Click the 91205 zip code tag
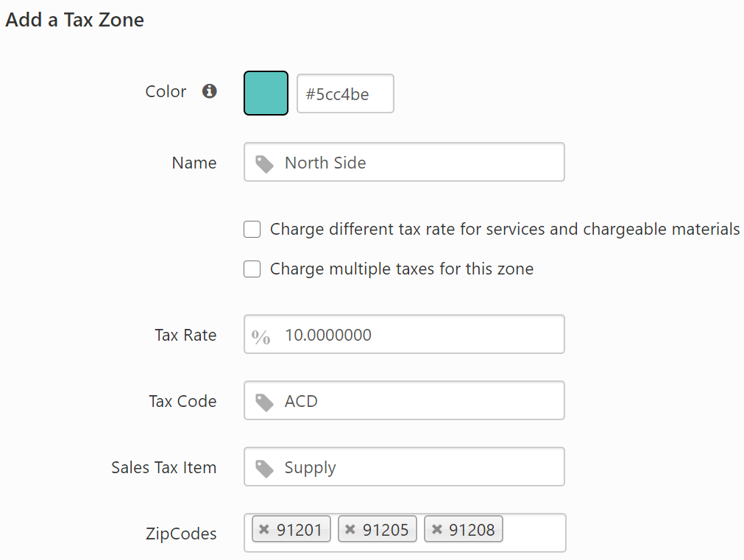744x560 pixels. [385, 530]
